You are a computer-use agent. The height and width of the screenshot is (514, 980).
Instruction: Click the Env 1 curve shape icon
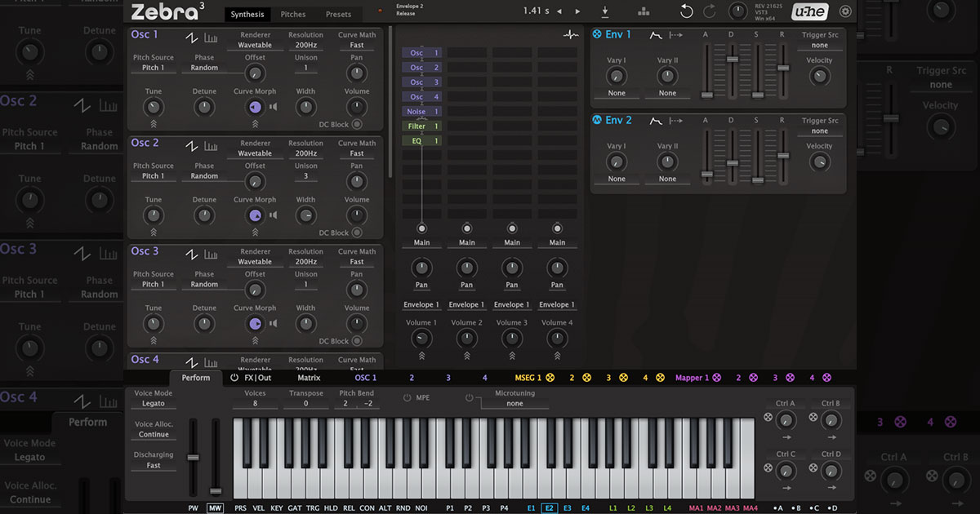656,35
